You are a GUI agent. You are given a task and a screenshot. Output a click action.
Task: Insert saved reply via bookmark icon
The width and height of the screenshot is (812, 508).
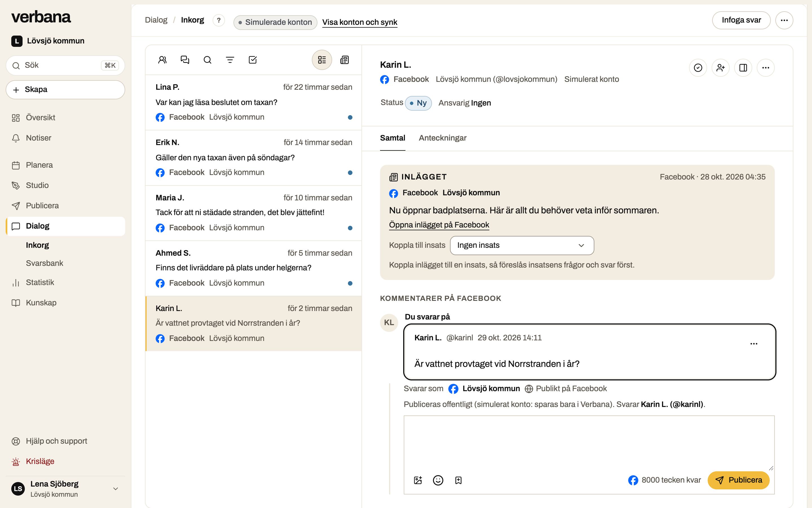(458, 480)
